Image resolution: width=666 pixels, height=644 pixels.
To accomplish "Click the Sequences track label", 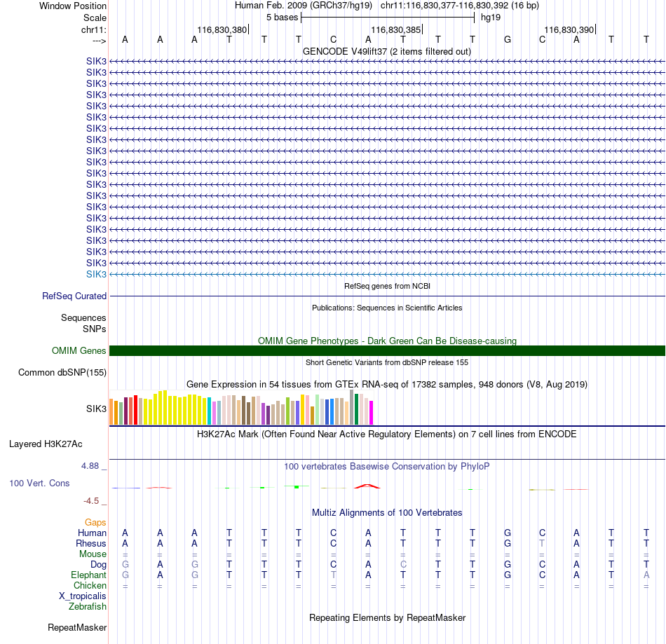I will click(x=83, y=317).
